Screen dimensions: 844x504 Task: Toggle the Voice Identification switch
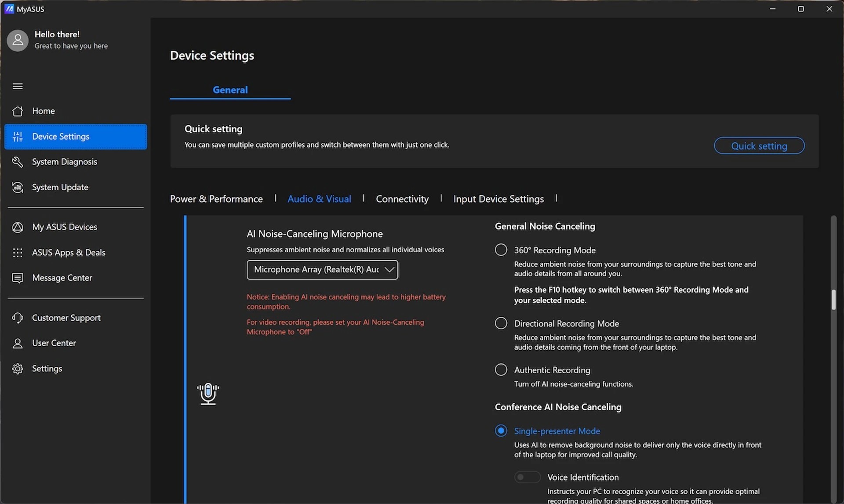pyautogui.click(x=527, y=477)
